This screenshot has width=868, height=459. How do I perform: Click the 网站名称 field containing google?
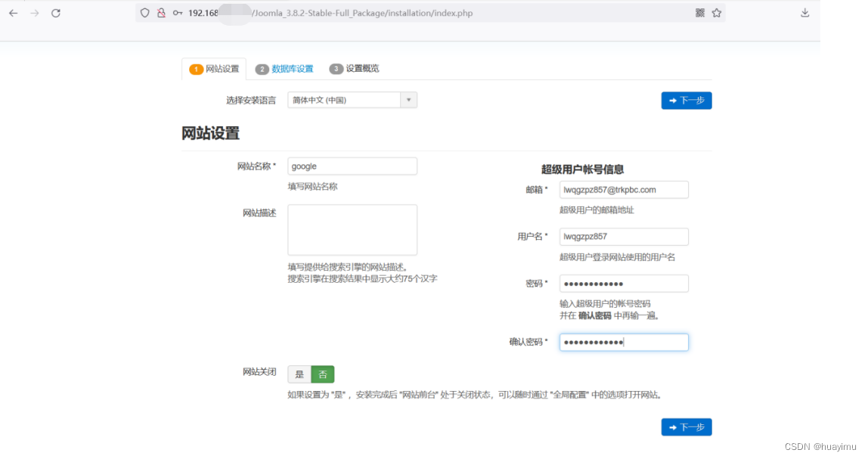352,166
